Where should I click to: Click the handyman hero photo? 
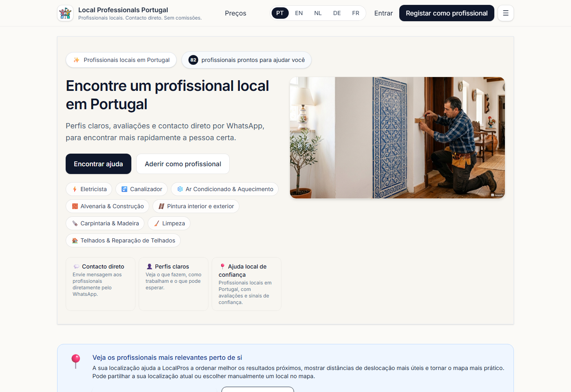397,138
